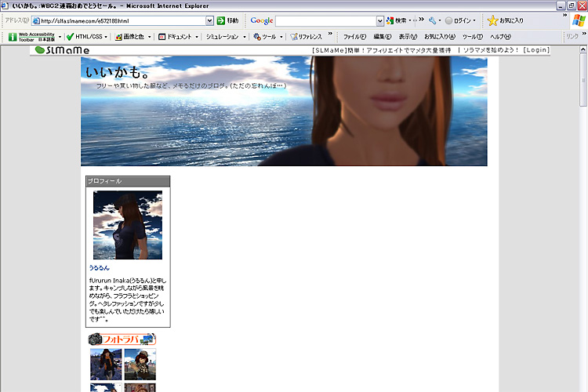The width and height of the screenshot is (588, 392).
Task: Open the ドキュメント dropdown arrow
Action: (x=197, y=37)
